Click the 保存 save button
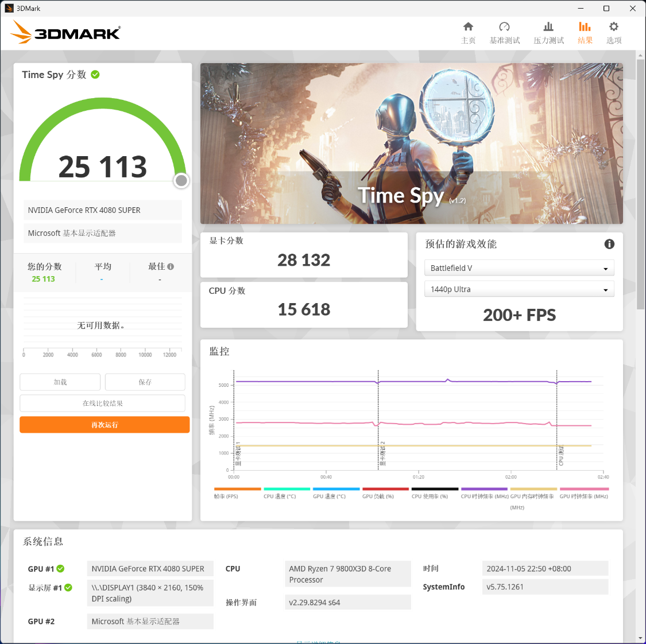 [x=145, y=382]
